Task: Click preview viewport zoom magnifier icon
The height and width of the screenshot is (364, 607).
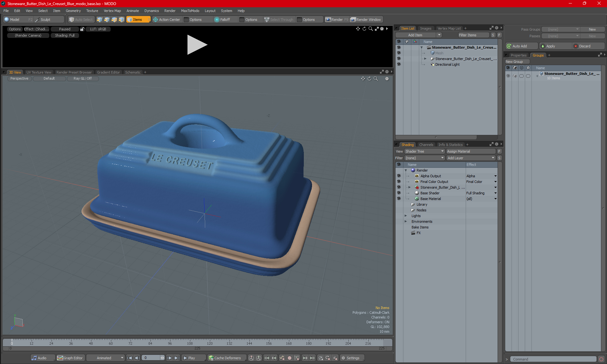Action: pyautogui.click(x=371, y=29)
